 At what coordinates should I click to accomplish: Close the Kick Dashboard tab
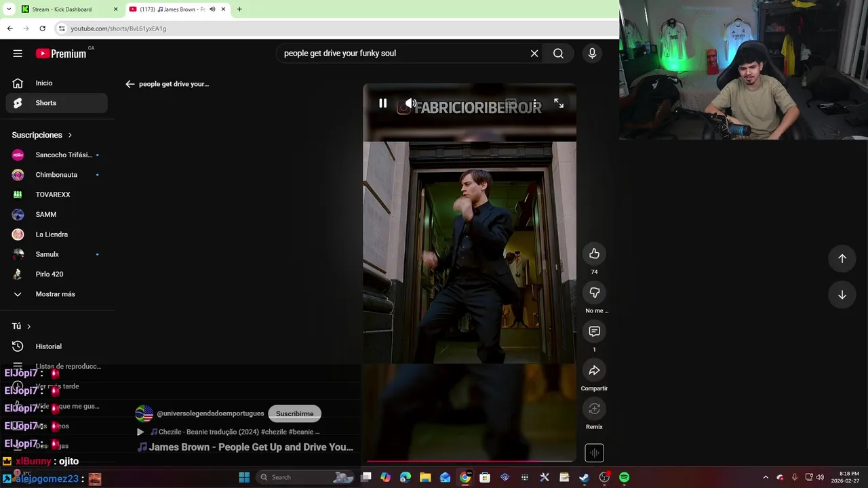[x=115, y=9]
